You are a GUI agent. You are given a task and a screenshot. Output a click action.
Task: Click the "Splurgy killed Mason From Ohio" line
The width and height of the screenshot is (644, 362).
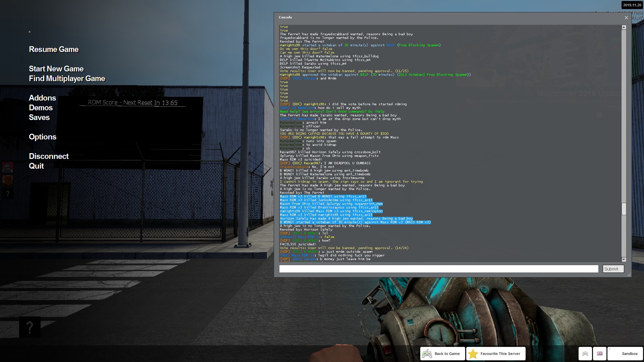(329, 156)
